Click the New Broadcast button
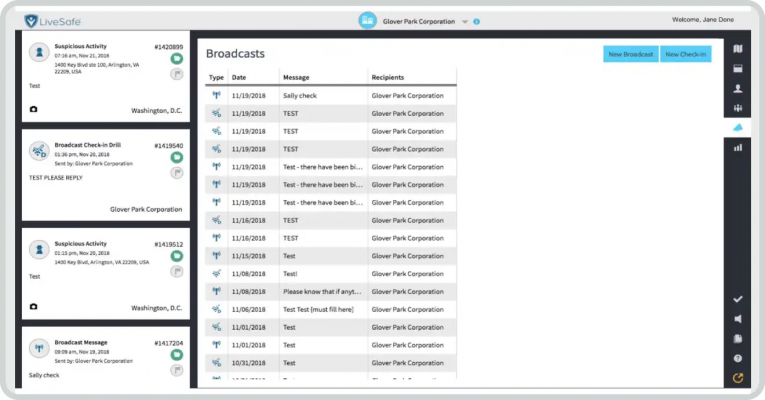This screenshot has width=765, height=400. click(630, 54)
